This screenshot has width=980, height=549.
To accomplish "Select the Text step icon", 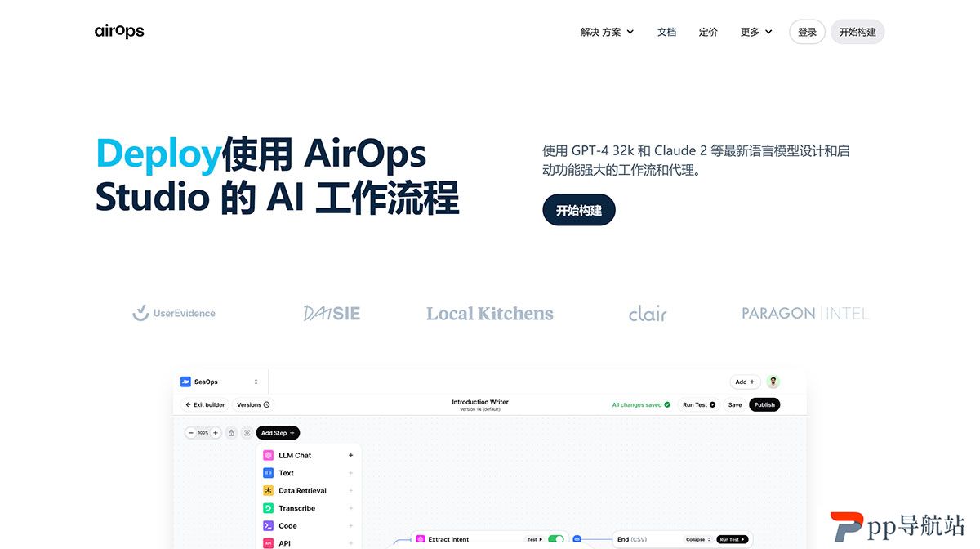I will click(268, 473).
